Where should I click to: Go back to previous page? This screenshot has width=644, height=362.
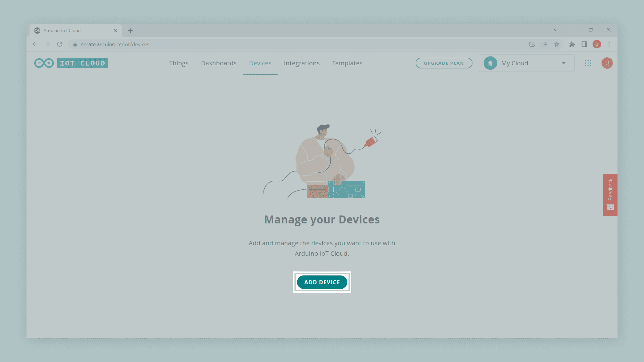pyautogui.click(x=35, y=44)
